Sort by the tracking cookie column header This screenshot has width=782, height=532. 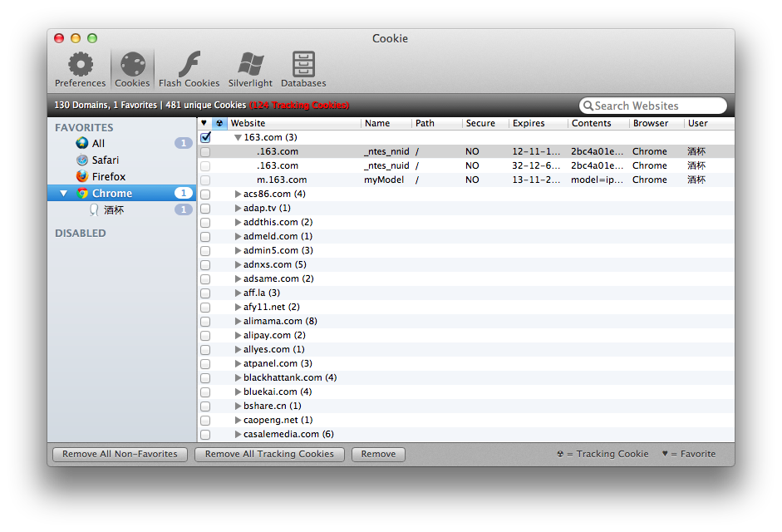click(x=219, y=123)
